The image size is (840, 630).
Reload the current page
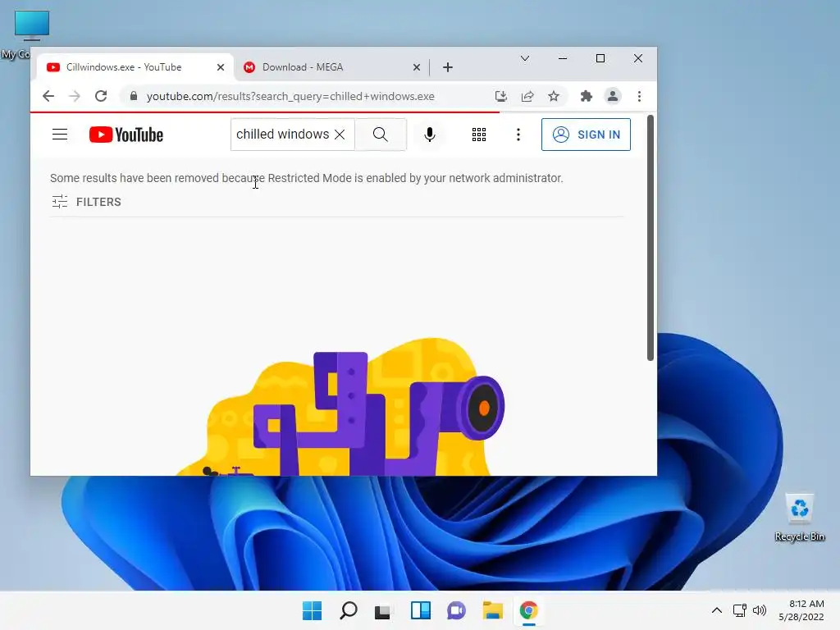point(101,97)
